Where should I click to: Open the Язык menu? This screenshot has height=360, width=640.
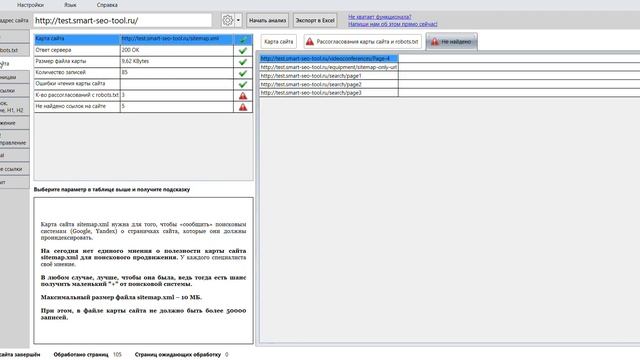(70, 5)
